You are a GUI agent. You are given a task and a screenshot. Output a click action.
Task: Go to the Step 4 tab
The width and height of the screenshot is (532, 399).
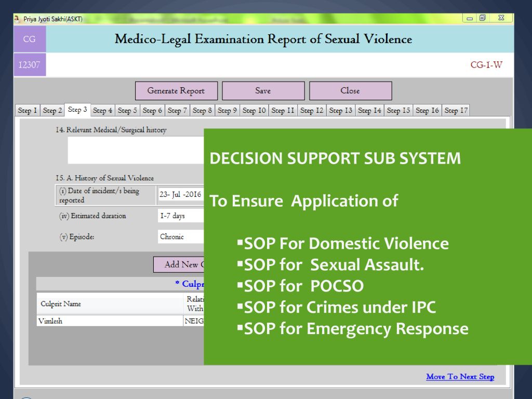(x=102, y=111)
